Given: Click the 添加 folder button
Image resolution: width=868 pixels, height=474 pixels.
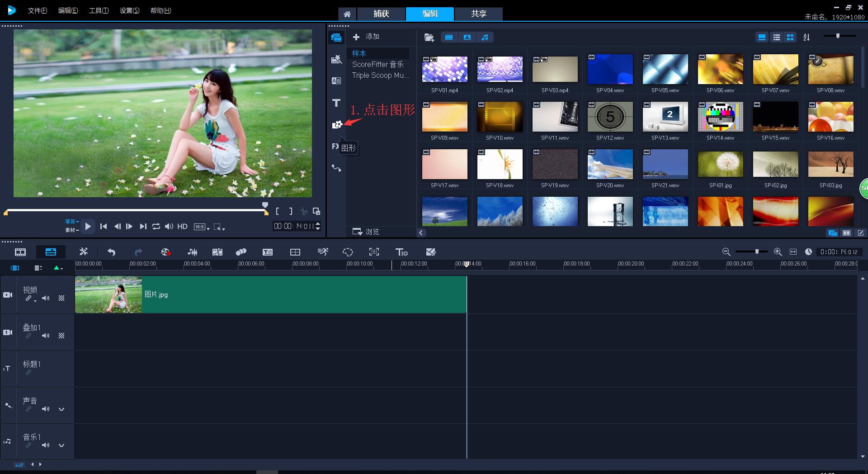Looking at the screenshot, I should coord(366,37).
